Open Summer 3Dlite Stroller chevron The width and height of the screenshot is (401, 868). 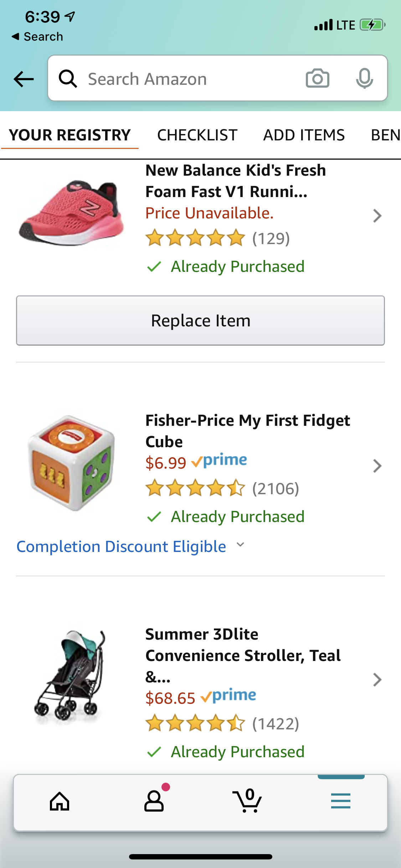click(x=377, y=680)
